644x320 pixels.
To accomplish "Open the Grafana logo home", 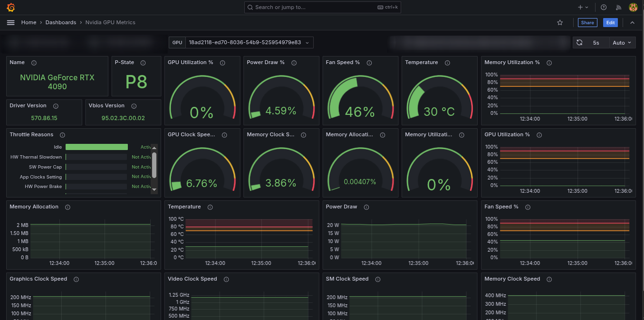I will [11, 7].
